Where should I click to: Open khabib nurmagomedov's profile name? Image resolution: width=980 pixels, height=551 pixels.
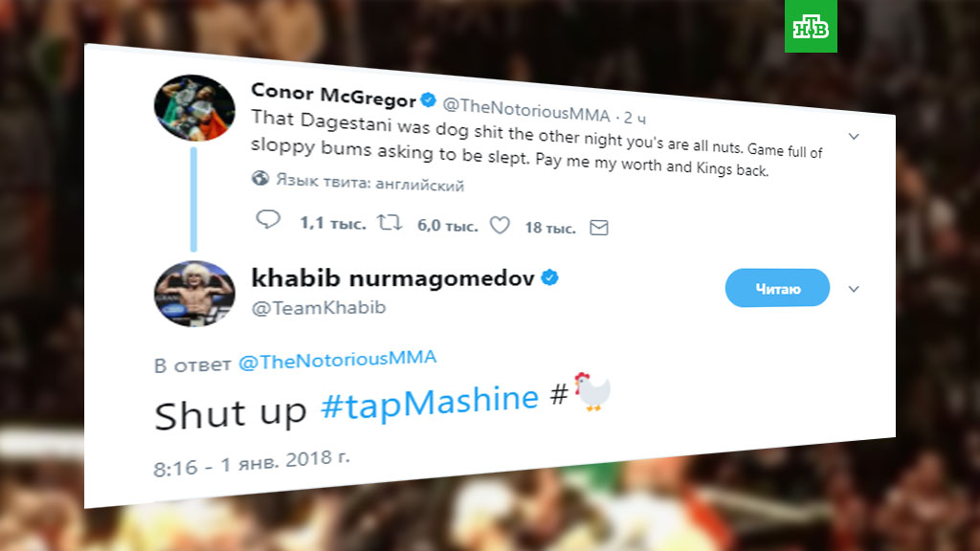coord(392,277)
